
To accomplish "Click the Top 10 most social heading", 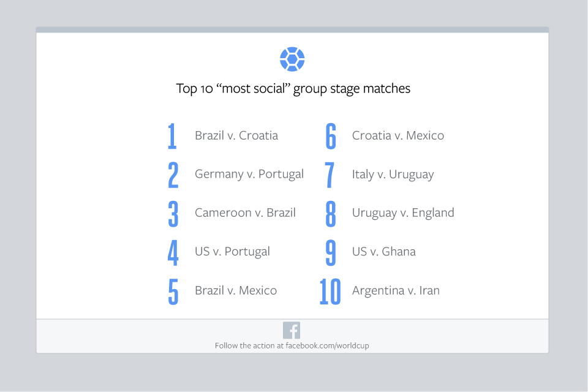I will [293, 88].
